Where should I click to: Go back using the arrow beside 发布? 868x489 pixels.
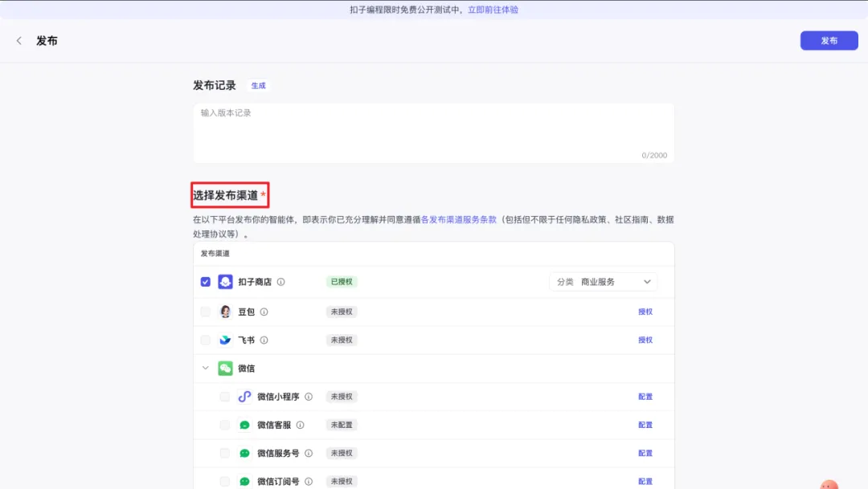tap(19, 40)
